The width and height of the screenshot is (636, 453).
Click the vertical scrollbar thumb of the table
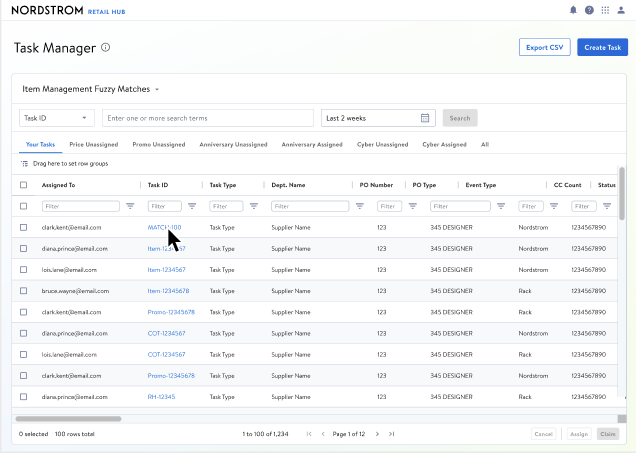click(622, 193)
